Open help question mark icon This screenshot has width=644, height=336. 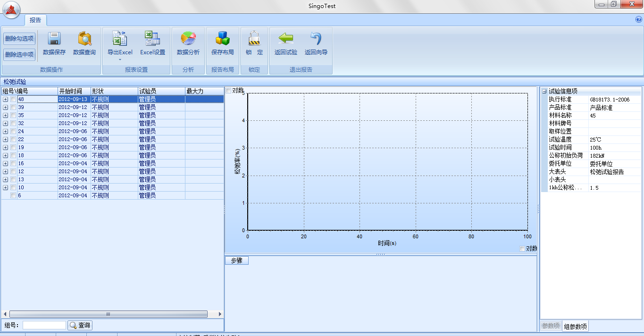pyautogui.click(x=639, y=20)
